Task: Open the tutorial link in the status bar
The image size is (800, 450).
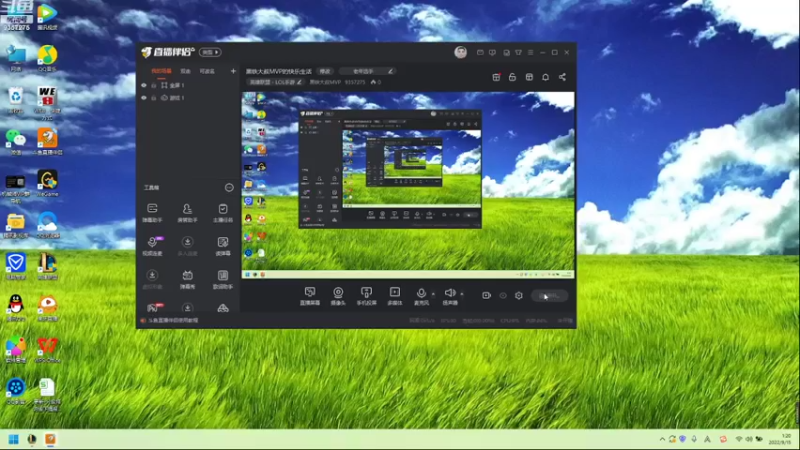Action: coord(173,320)
